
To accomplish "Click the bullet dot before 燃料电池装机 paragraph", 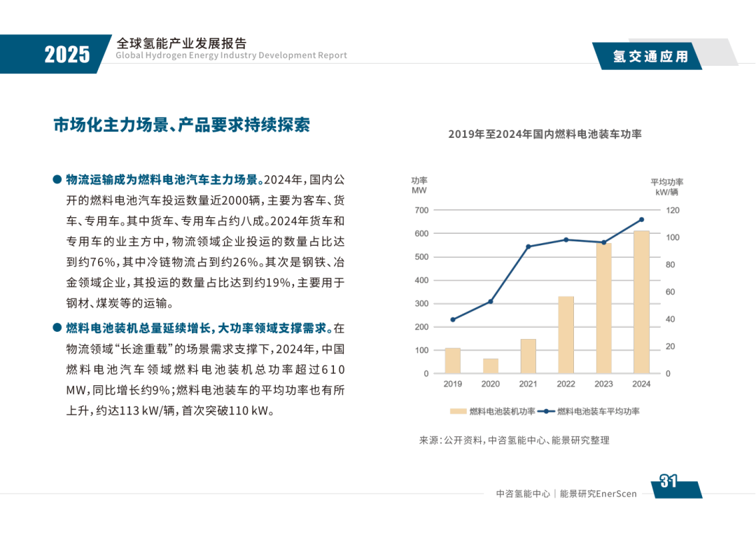I will [x=56, y=326].
